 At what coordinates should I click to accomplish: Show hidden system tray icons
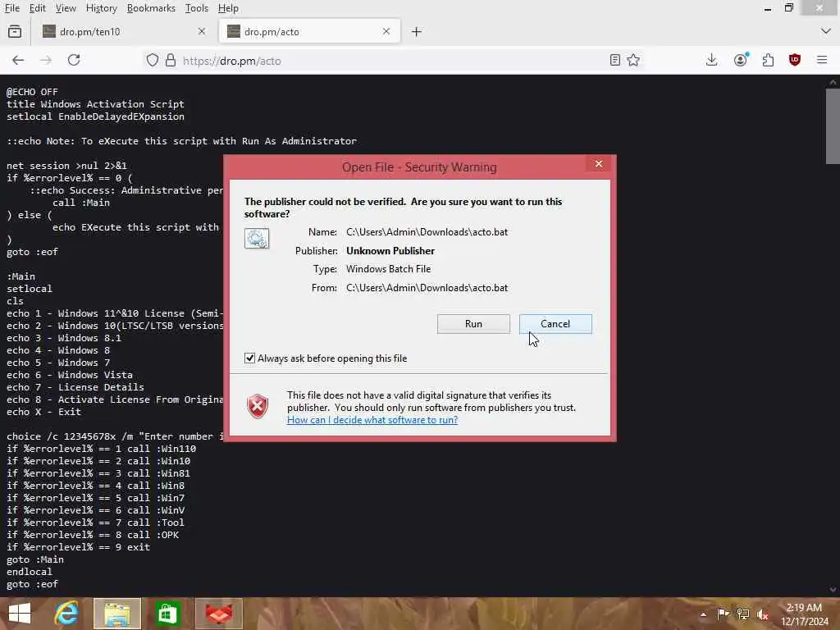[703, 614]
